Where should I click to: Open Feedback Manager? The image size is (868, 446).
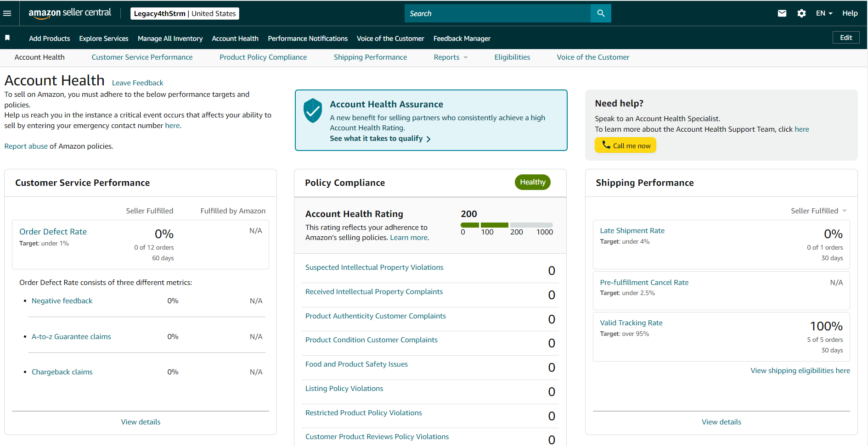click(x=462, y=39)
